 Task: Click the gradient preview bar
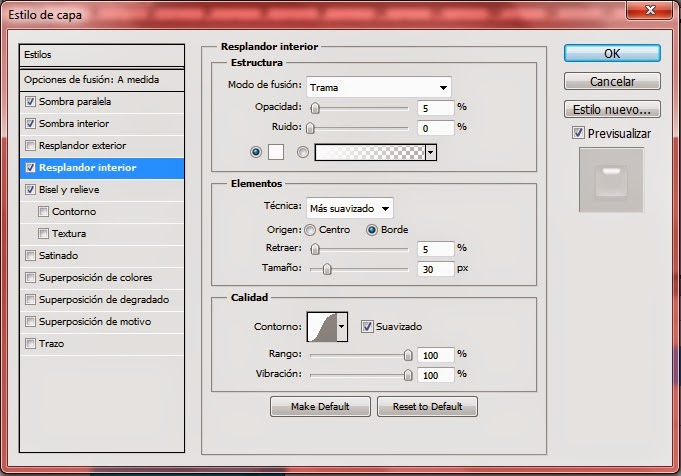(370, 152)
